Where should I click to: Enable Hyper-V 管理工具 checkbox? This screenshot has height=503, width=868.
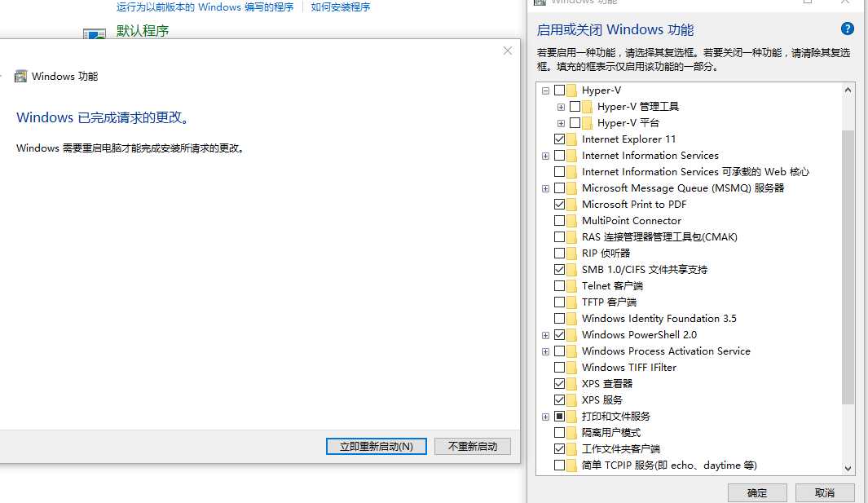[x=575, y=106]
